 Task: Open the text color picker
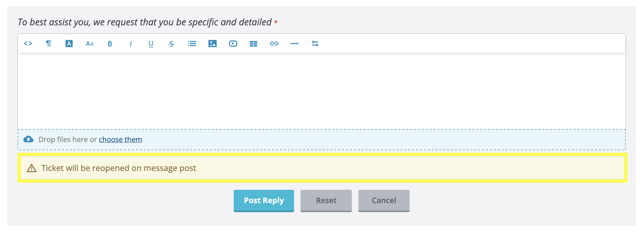[69, 44]
